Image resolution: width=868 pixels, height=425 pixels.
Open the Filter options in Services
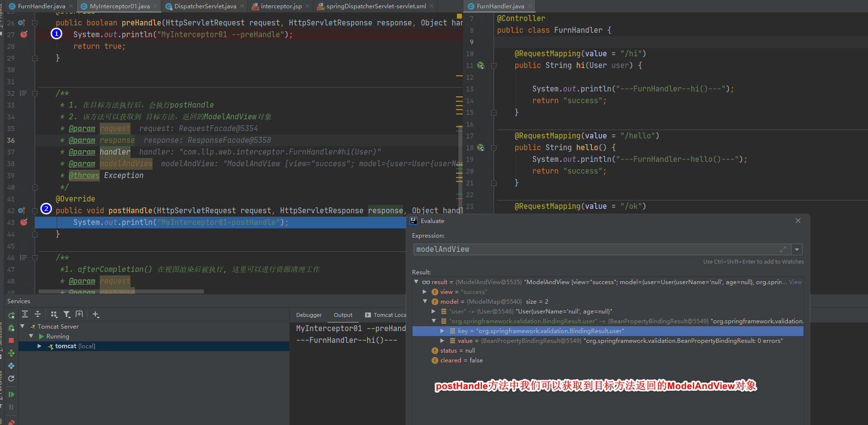[67, 314]
